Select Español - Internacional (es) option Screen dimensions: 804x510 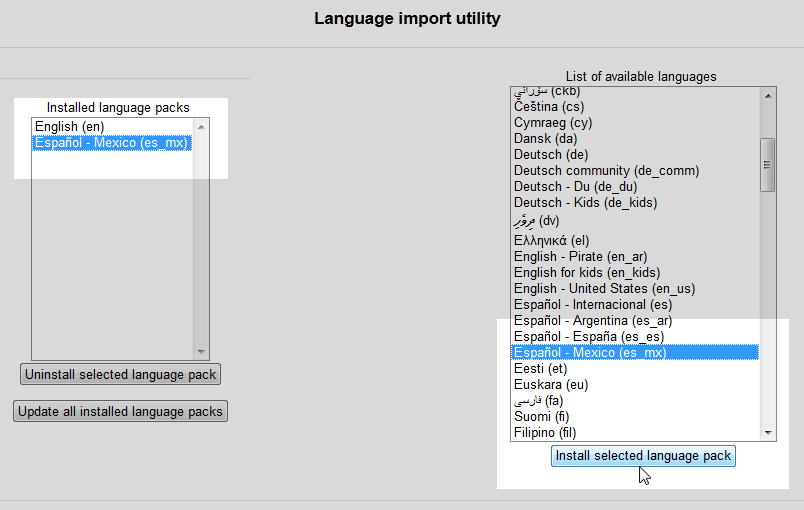tap(592, 305)
